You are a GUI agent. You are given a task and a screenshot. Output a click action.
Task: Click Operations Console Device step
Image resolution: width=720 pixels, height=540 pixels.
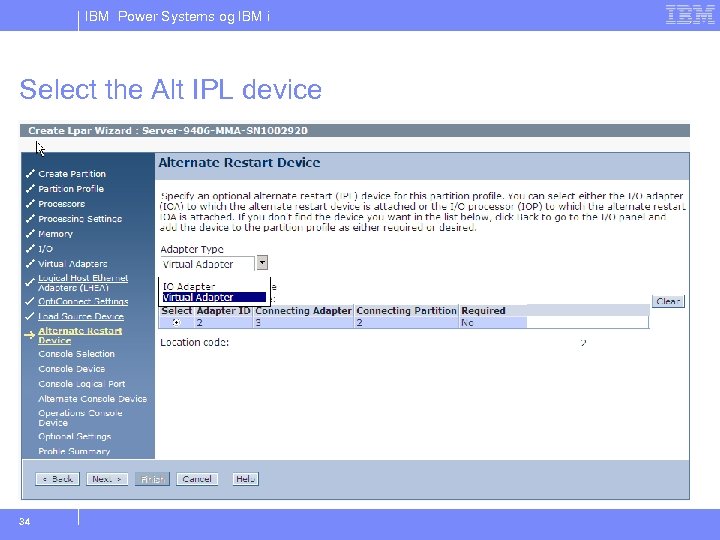[x=80, y=418]
